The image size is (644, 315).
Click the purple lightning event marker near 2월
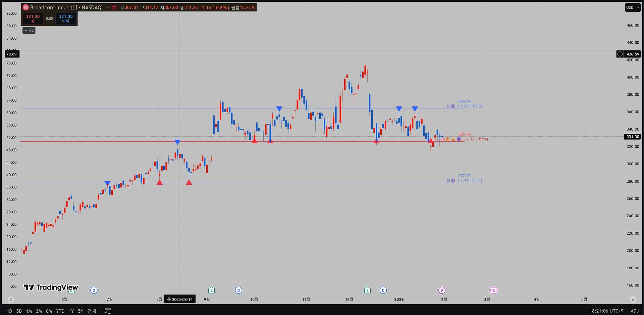click(442, 290)
